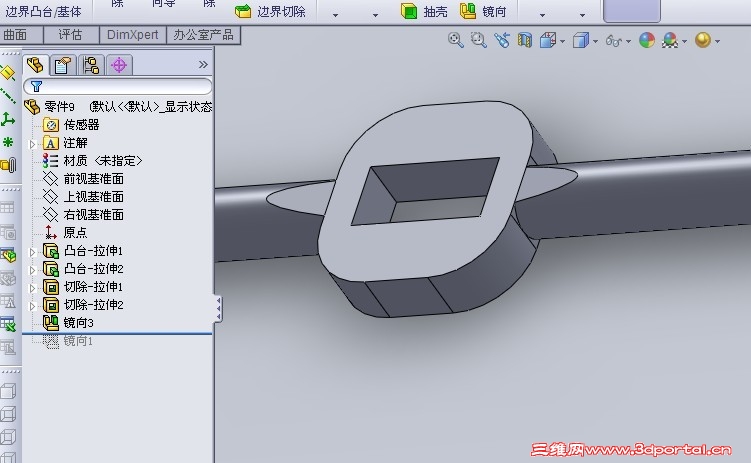751x463 pixels.
Task: Expand the 凸台-拉伸2 node
Action: (32, 270)
